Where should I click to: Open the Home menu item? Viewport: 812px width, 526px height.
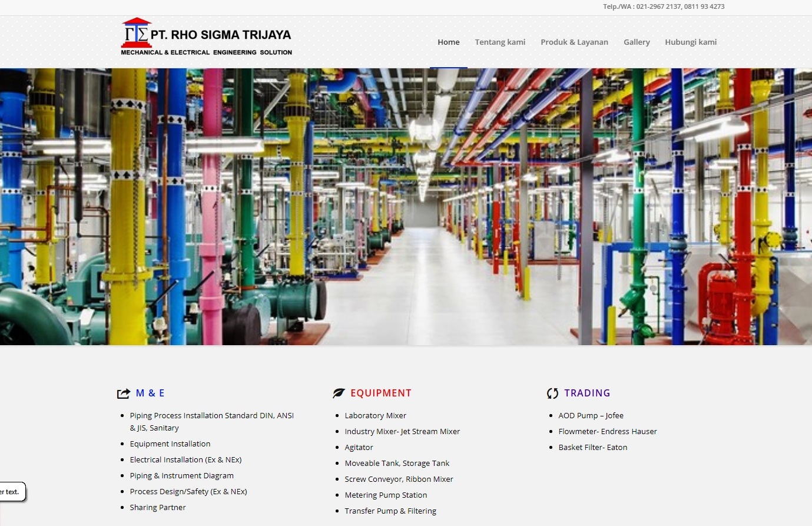[x=448, y=42]
